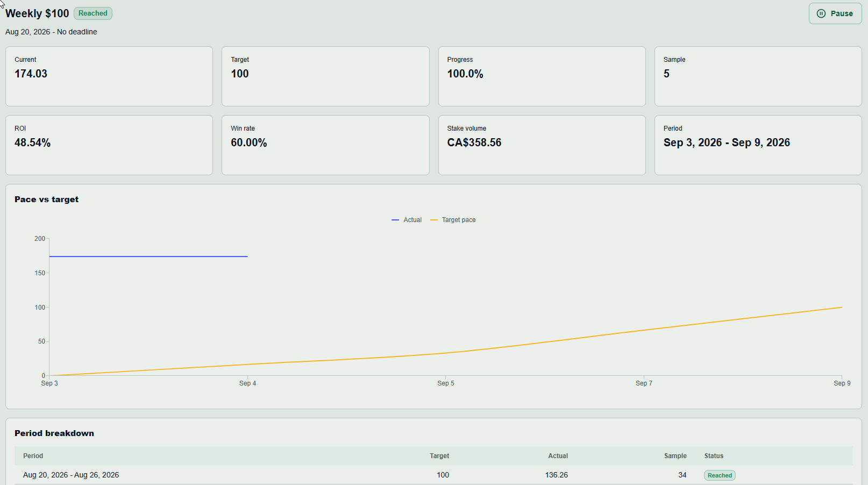Screen dimensions: 868x485
Task: Click the Aug 20, 2026 - Aug 26, 2026 row
Action: pyautogui.click(x=433, y=475)
